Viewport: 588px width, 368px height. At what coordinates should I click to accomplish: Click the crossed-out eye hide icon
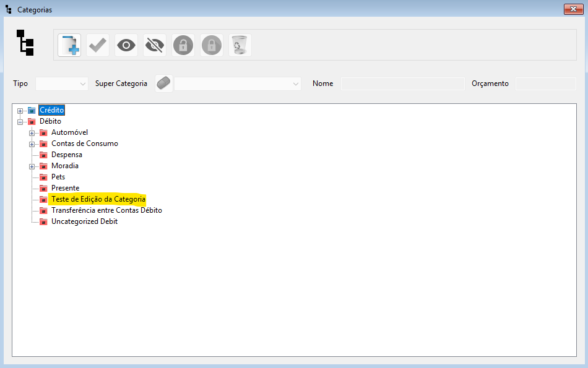(x=155, y=45)
